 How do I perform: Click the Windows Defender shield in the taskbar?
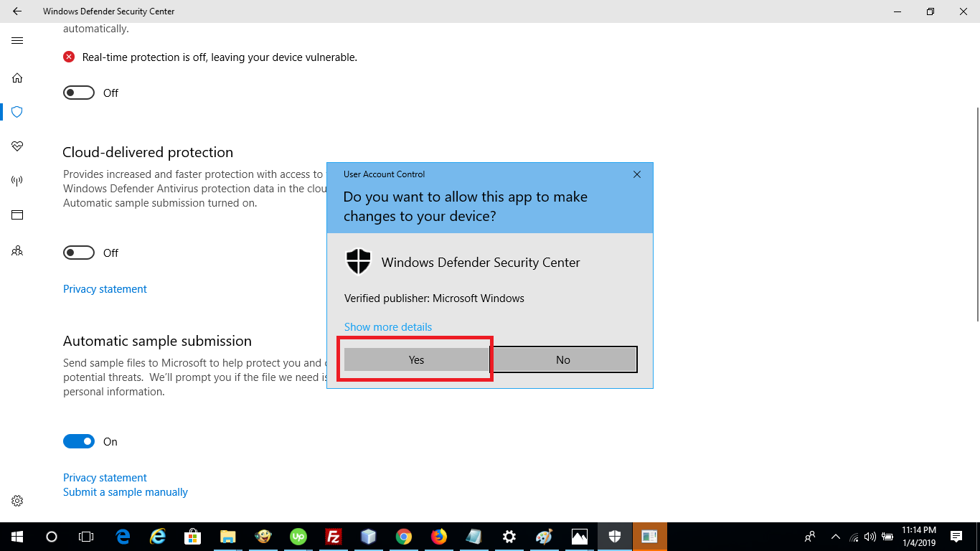614,536
